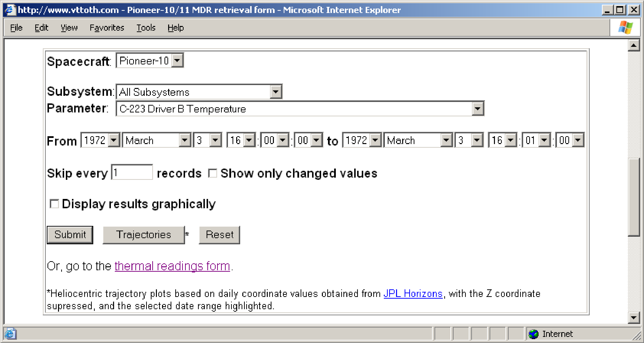Open the View menu
The height and width of the screenshot is (343, 644).
(x=69, y=27)
